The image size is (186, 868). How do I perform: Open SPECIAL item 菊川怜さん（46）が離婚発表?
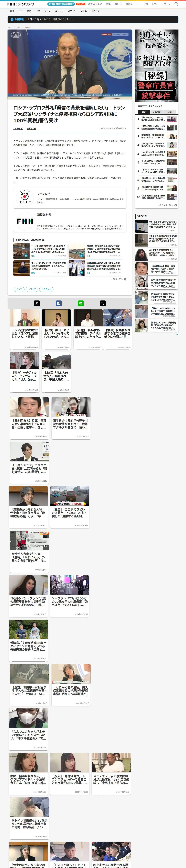pyautogui.click(x=157, y=325)
